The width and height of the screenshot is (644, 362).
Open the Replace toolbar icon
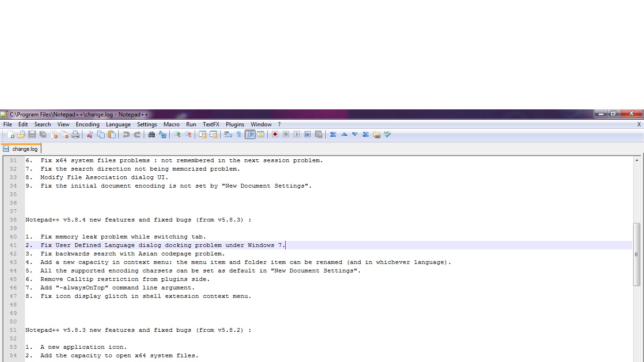tap(163, 135)
